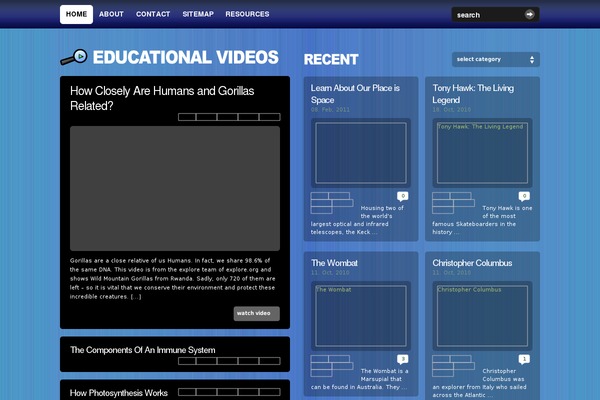
Task: Click the watch video button
Action: coord(256,313)
